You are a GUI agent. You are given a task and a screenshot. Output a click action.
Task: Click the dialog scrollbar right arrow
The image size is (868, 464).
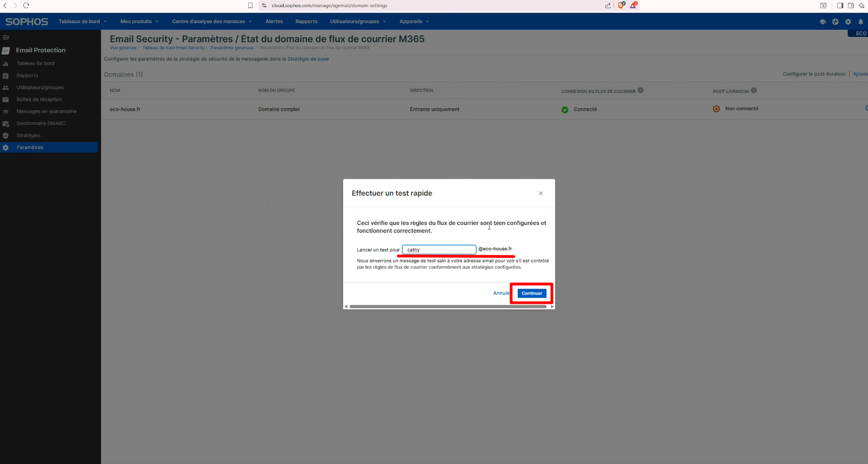(x=552, y=307)
